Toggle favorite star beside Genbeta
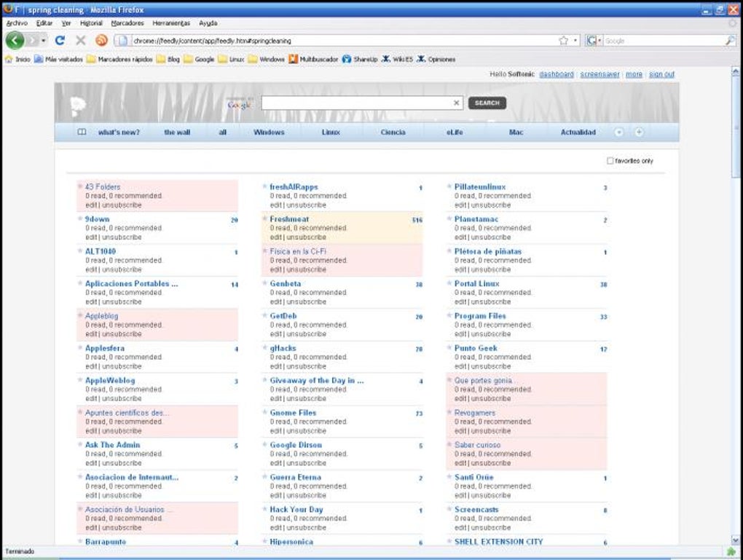Image resolution: width=743 pixels, height=560 pixels. pos(265,283)
